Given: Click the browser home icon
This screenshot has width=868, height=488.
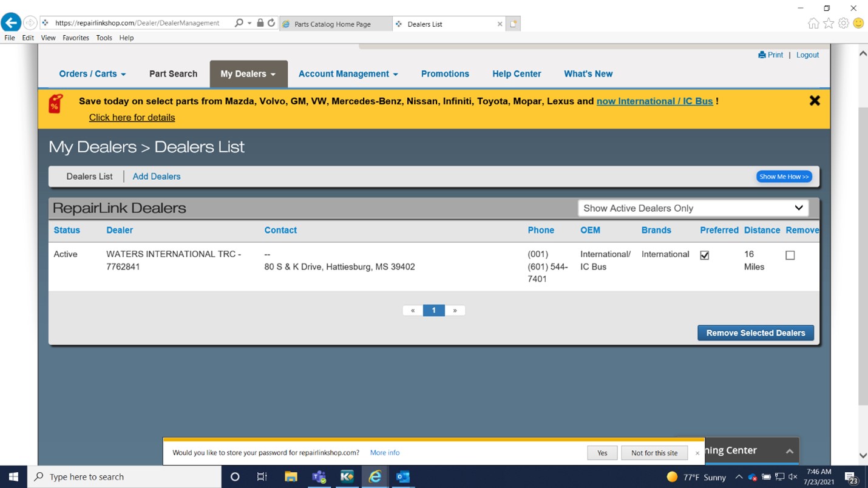Looking at the screenshot, I should pos(813,23).
